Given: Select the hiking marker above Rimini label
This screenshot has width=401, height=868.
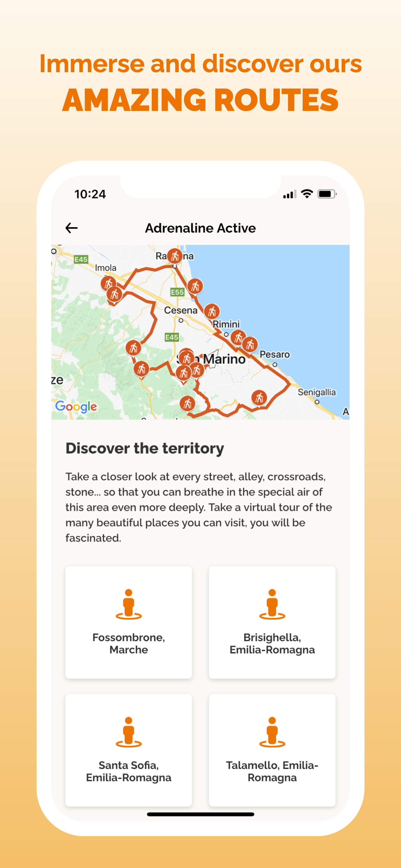Looking at the screenshot, I should click(x=212, y=312).
